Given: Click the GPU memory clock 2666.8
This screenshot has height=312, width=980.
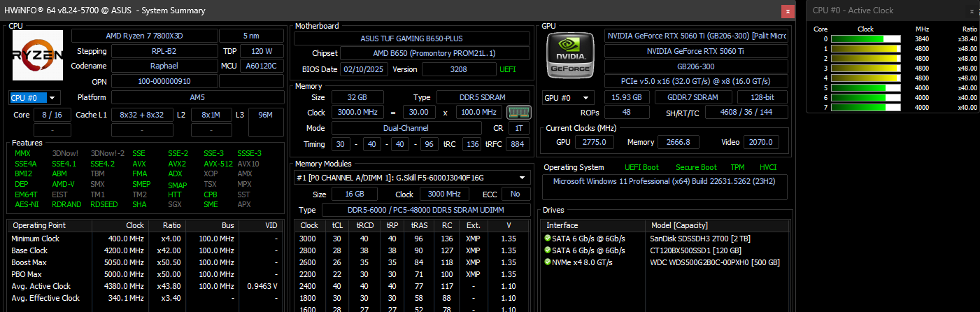Looking at the screenshot, I should pos(679,142).
